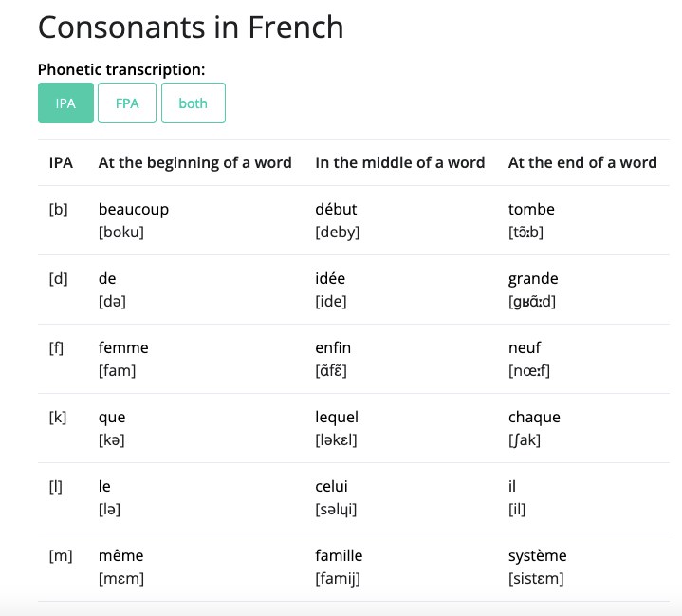Select the word système
This screenshot has width=682, height=616.
click(537, 556)
